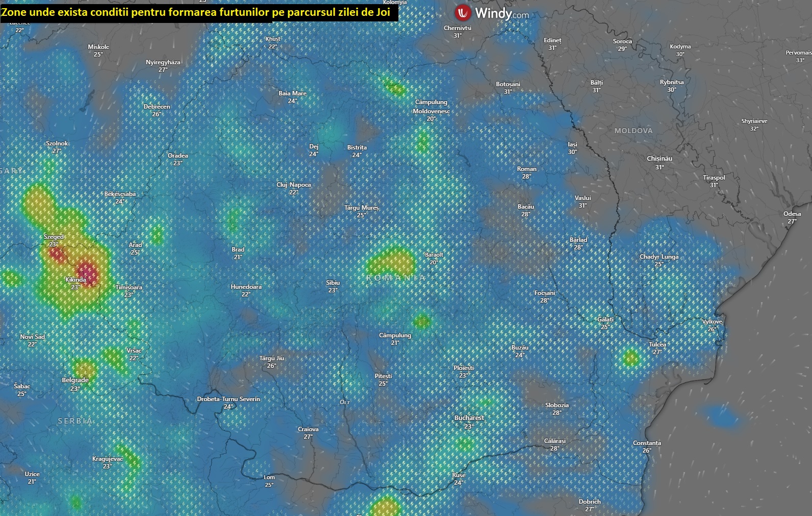Select the Soroca city label
Image resolution: width=812 pixels, height=516 pixels.
pos(622,41)
